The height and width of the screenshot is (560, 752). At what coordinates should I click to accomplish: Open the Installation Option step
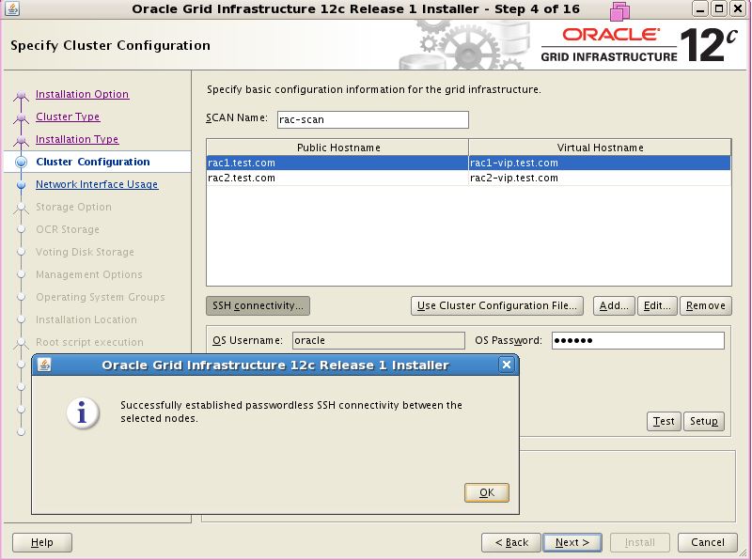[x=82, y=94]
